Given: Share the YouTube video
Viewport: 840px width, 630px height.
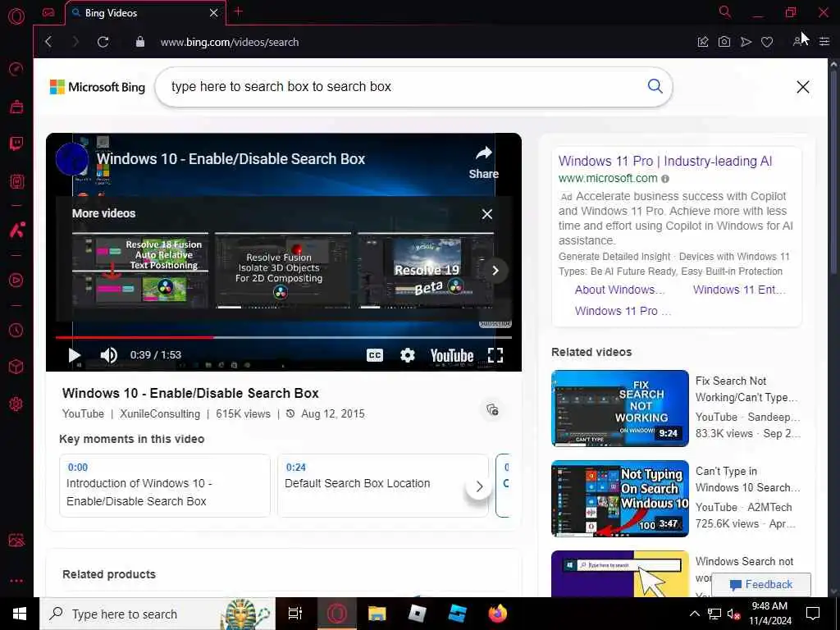Looking at the screenshot, I should (484, 163).
